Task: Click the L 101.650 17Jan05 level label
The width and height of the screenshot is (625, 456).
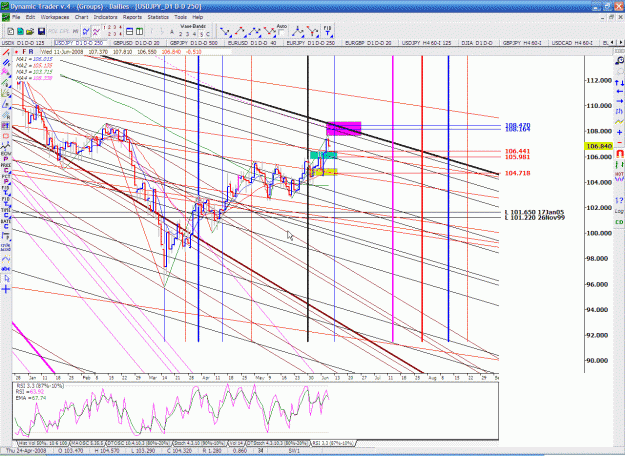Action: click(534, 212)
